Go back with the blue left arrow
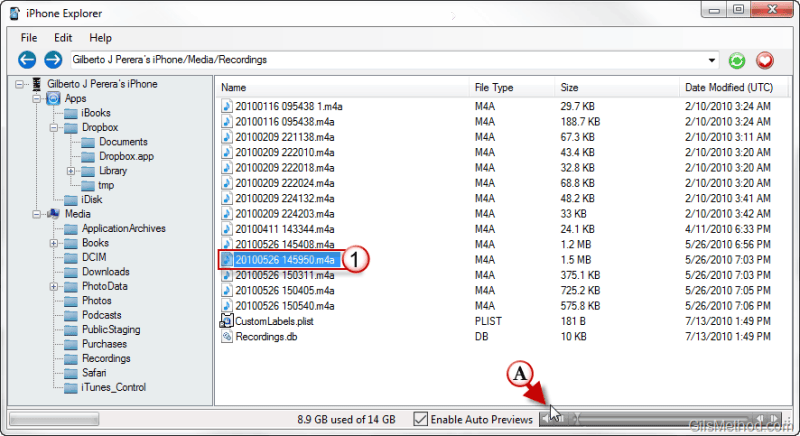 point(27,60)
